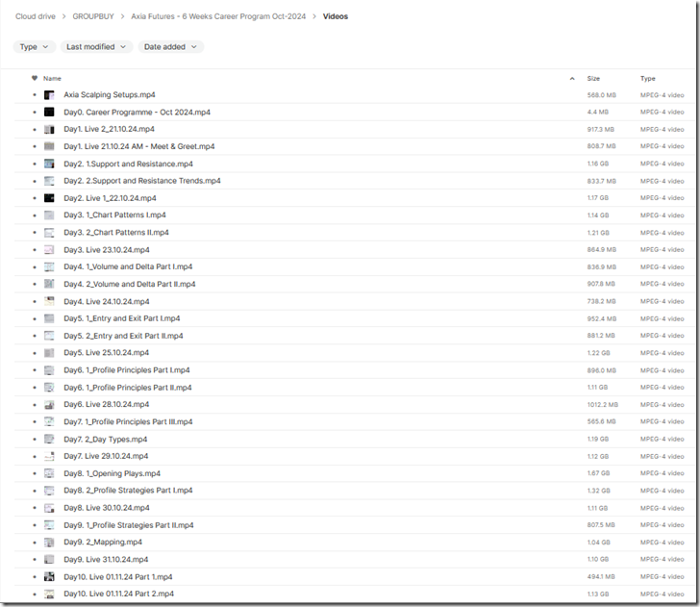Sort by Name column header
The image size is (700, 607).
click(52, 79)
